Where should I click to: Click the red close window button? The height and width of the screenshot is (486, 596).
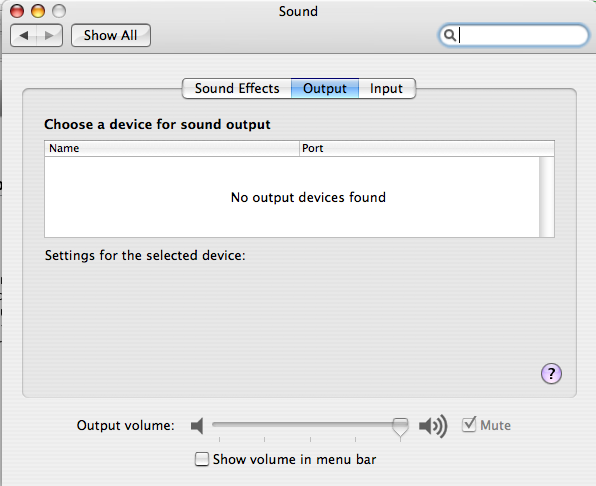tap(17, 11)
